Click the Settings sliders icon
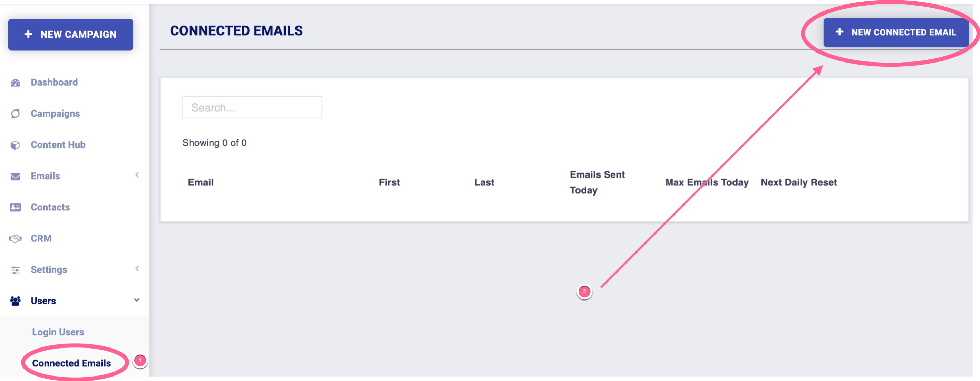980x381 pixels. tap(15, 270)
